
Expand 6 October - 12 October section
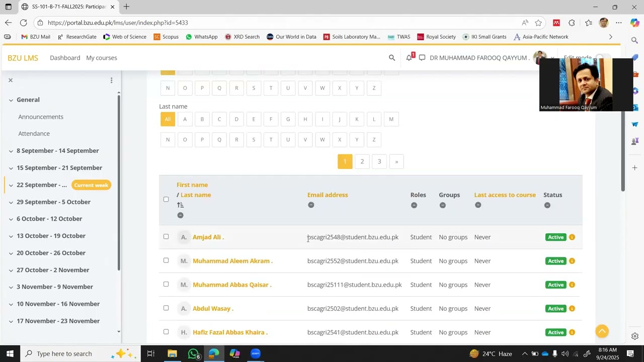11,219
